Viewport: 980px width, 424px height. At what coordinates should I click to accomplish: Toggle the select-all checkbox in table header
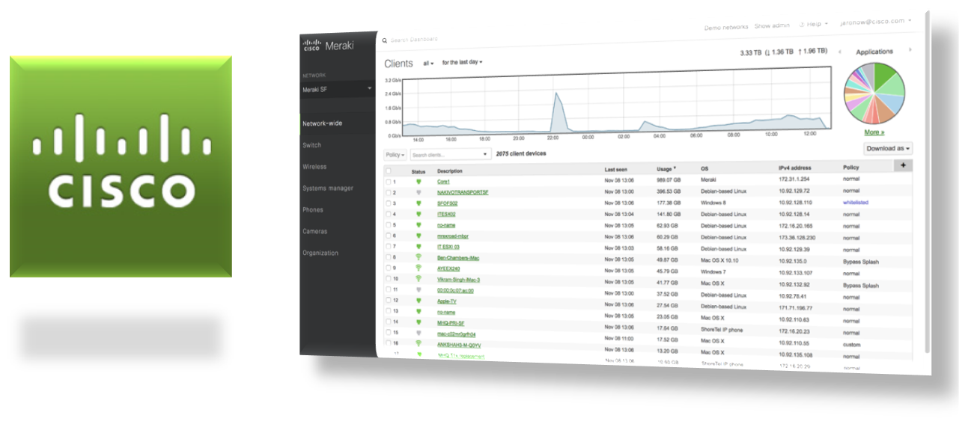(388, 170)
